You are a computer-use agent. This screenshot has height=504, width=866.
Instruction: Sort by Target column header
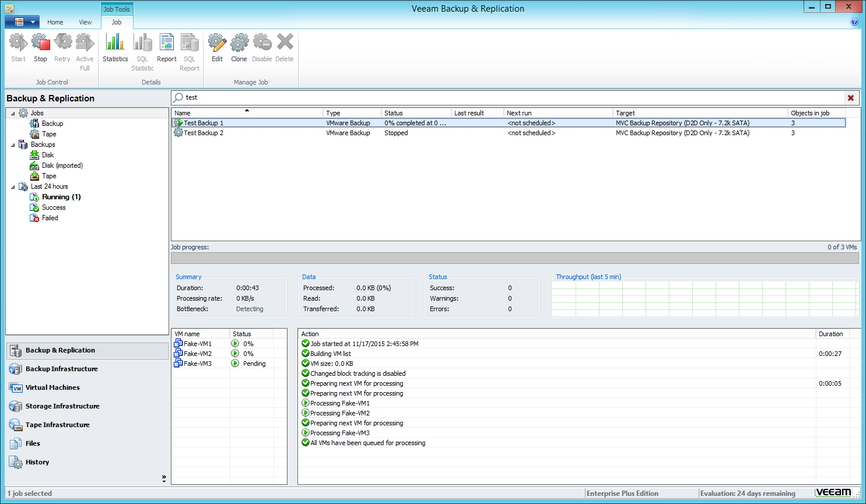coord(700,113)
